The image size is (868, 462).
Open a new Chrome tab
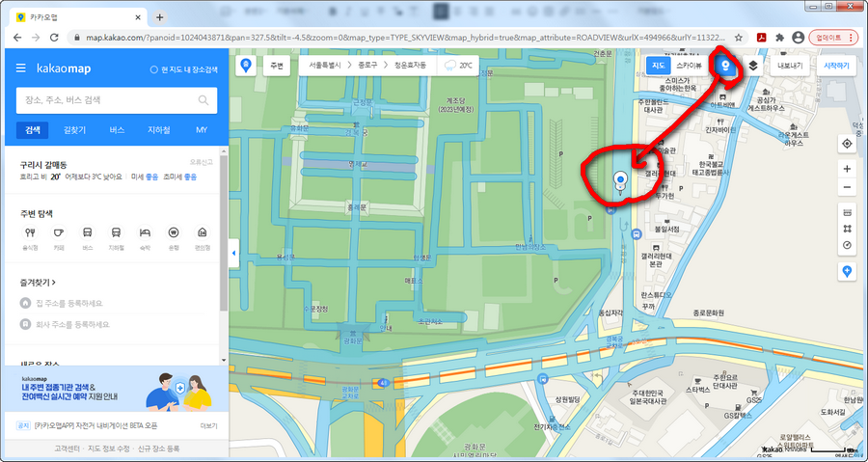coord(159,17)
